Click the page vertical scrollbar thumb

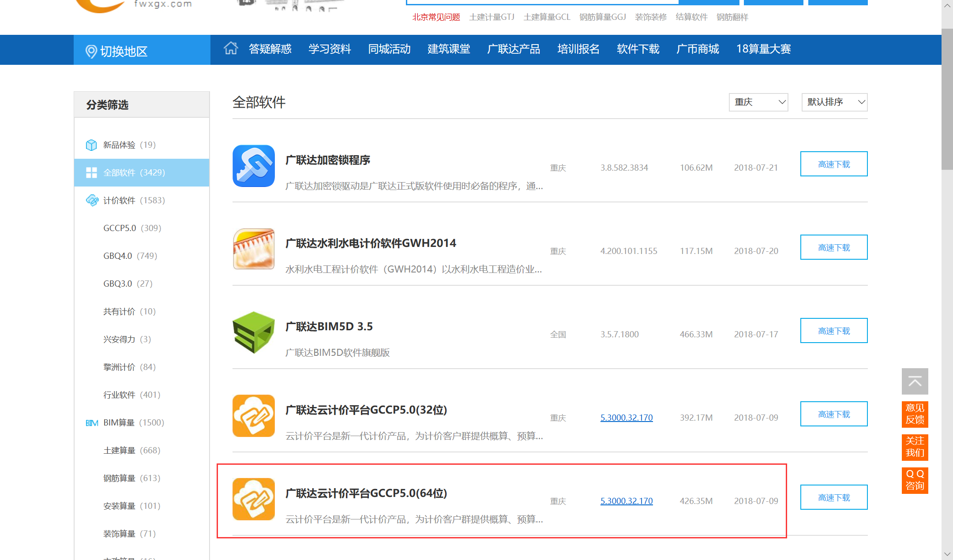pyautogui.click(x=947, y=99)
